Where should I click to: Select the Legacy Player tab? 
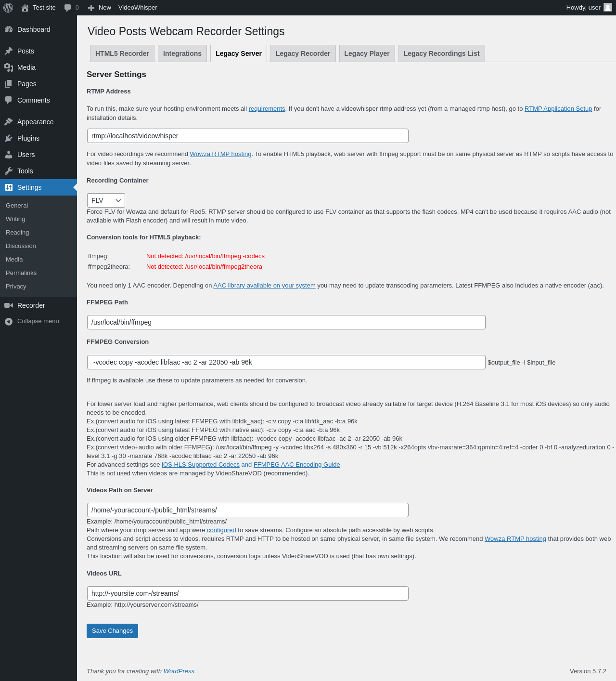click(x=367, y=53)
